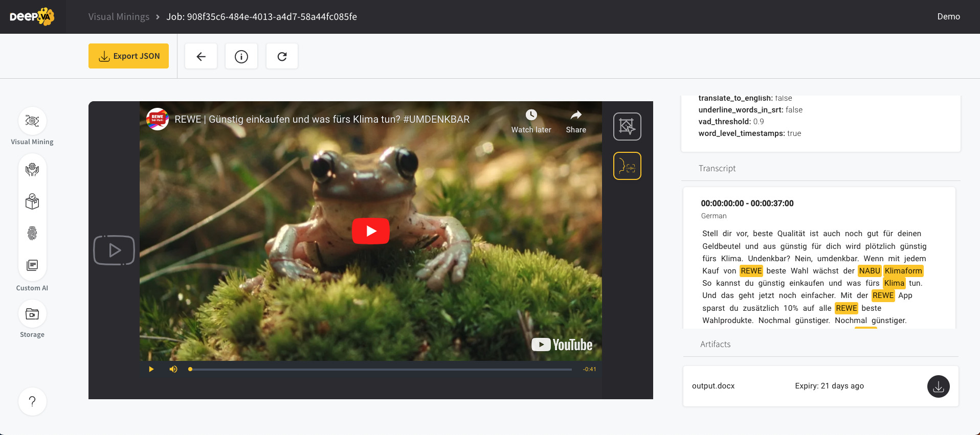Open the job info icon
The height and width of the screenshot is (435, 980).
(241, 56)
